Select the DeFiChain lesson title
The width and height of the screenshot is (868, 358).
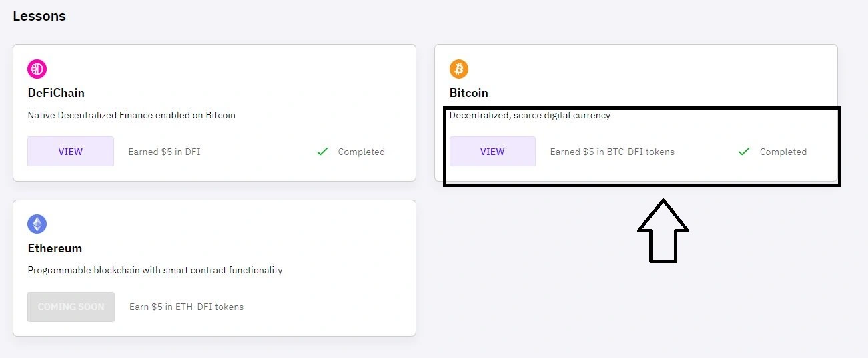click(x=56, y=93)
